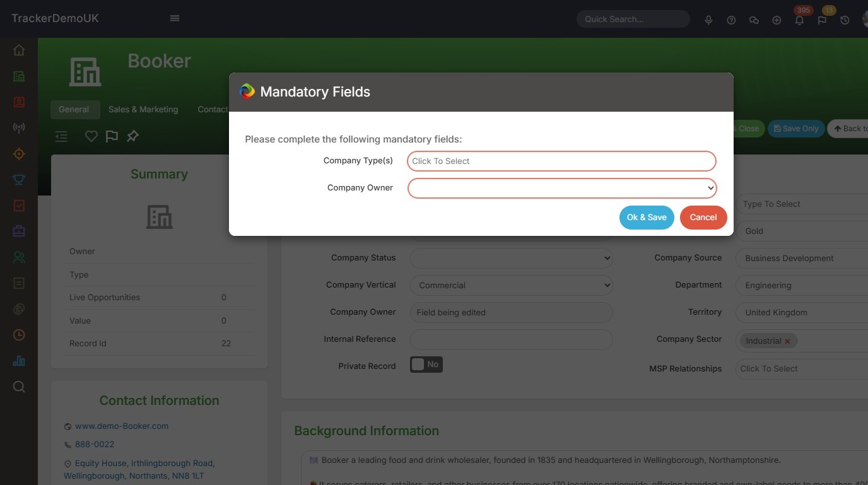868x485 pixels.
Task: Switch to the General tab
Action: click(x=74, y=109)
